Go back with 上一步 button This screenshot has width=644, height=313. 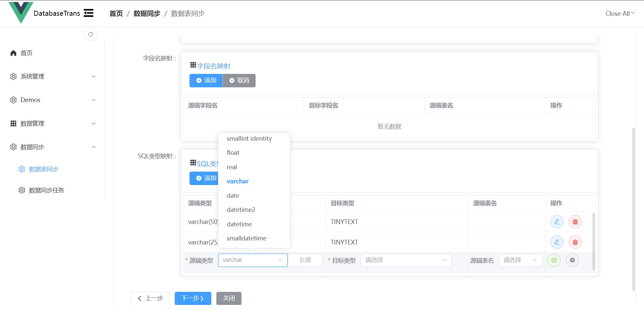[150, 298]
